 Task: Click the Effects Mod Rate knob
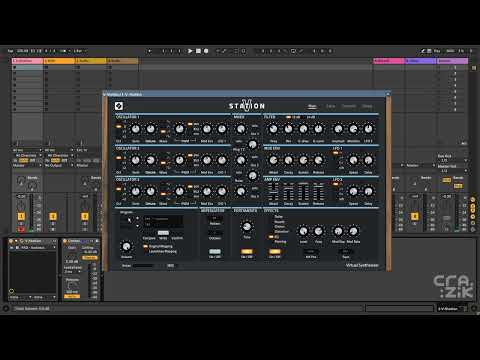tap(353, 231)
